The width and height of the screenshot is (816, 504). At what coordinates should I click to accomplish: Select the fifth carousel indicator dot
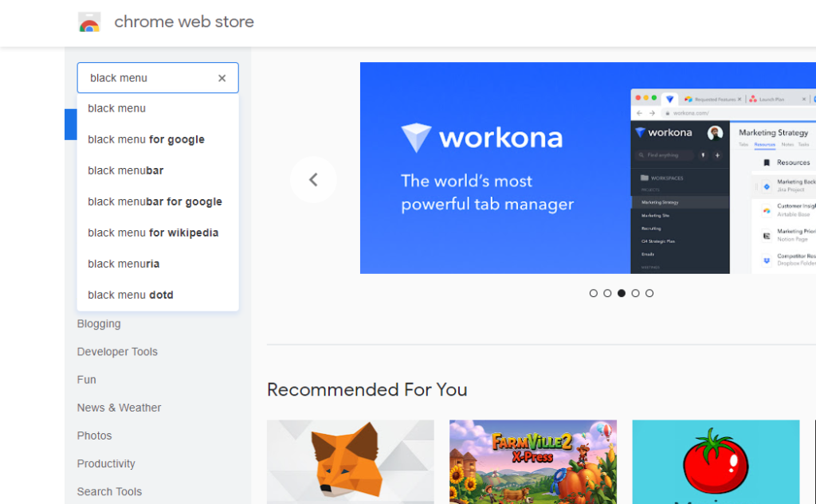click(x=649, y=293)
